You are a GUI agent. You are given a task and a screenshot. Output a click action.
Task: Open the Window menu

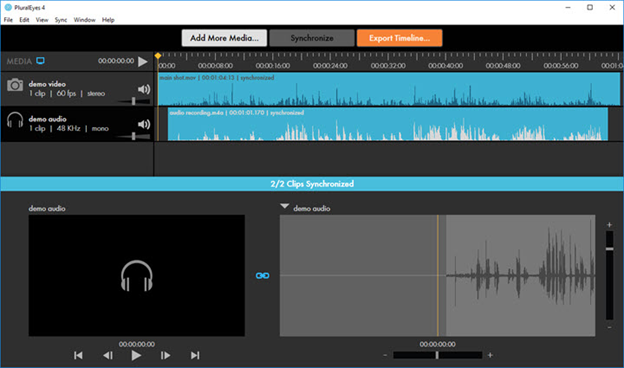tap(84, 20)
